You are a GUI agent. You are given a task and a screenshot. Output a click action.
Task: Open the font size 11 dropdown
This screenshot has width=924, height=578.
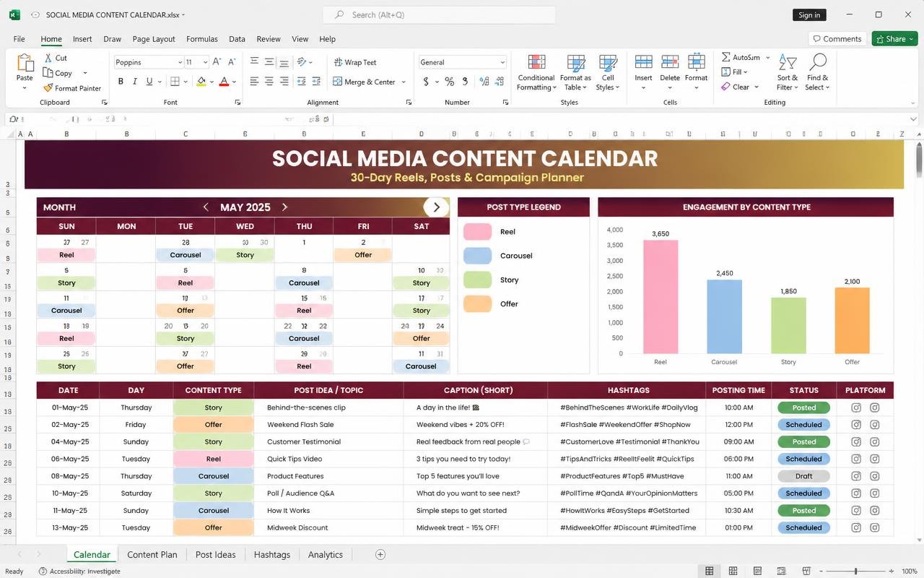click(205, 62)
